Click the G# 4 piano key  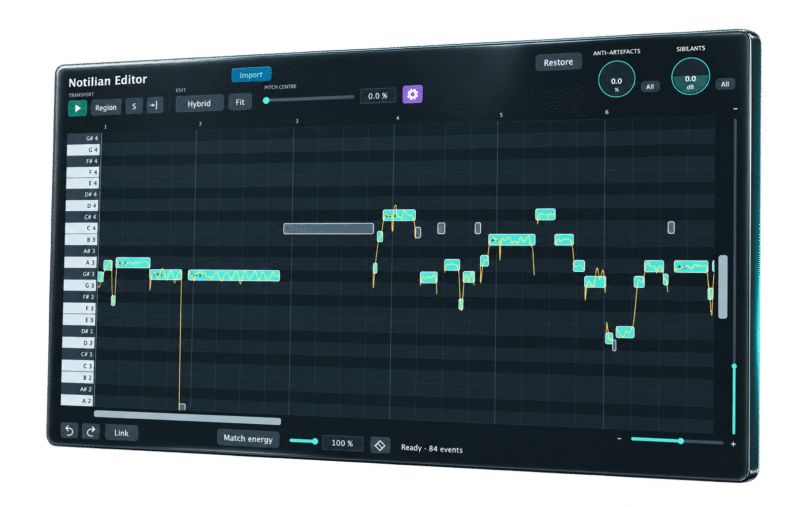coord(85,138)
